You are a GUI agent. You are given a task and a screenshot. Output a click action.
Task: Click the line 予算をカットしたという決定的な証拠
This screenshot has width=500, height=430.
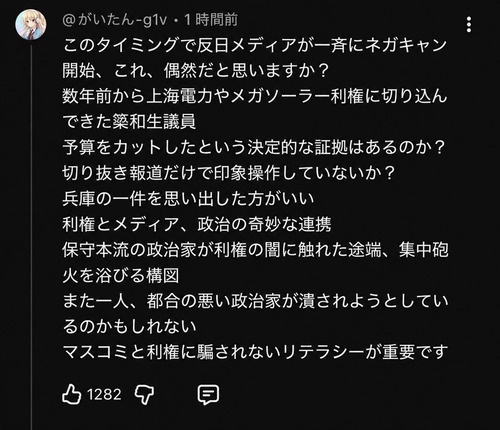[x=254, y=147]
